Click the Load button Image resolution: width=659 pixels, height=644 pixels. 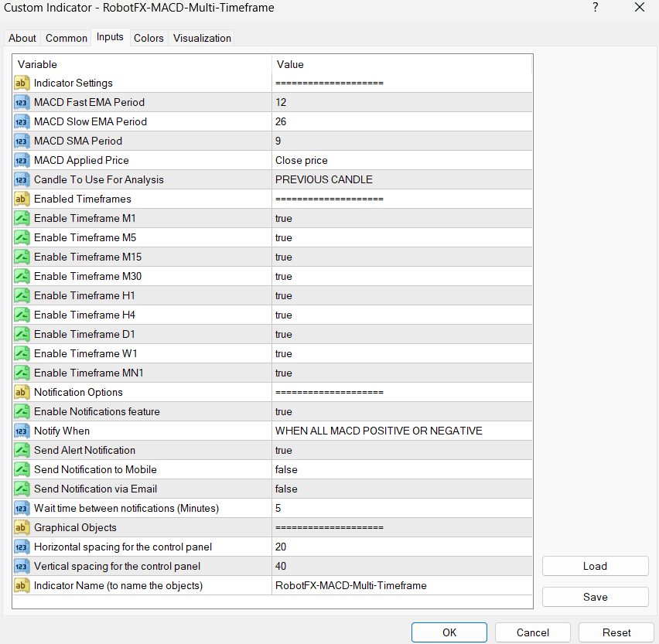pyautogui.click(x=595, y=566)
